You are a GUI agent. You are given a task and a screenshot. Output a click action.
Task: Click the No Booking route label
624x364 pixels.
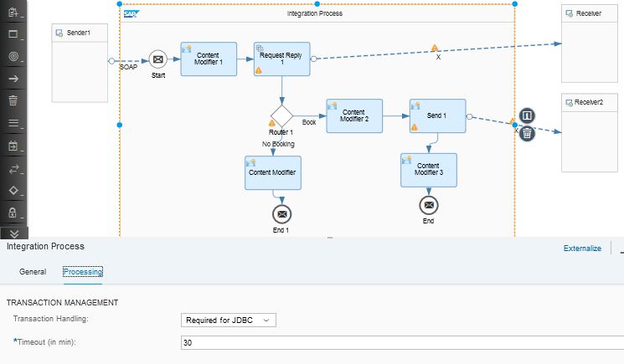tap(278, 144)
